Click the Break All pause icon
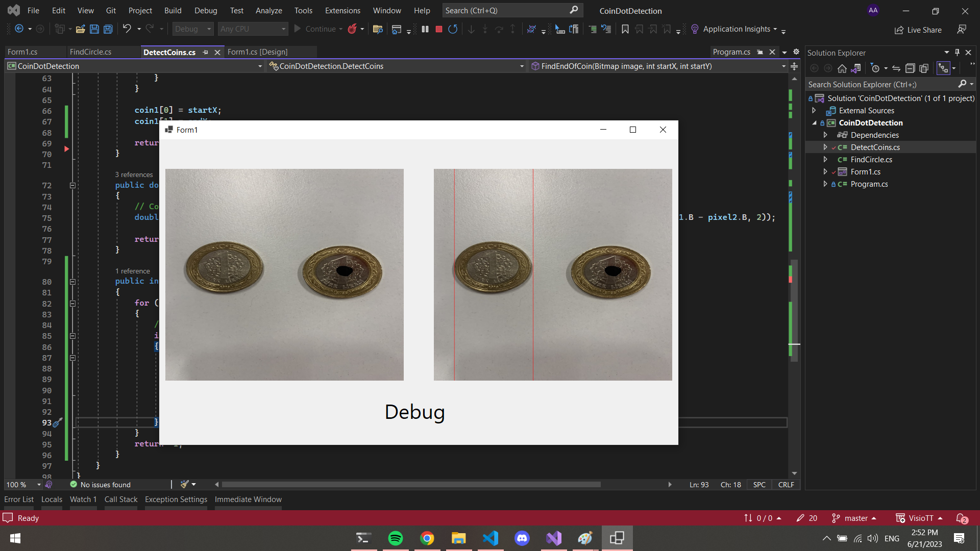 (x=425, y=29)
